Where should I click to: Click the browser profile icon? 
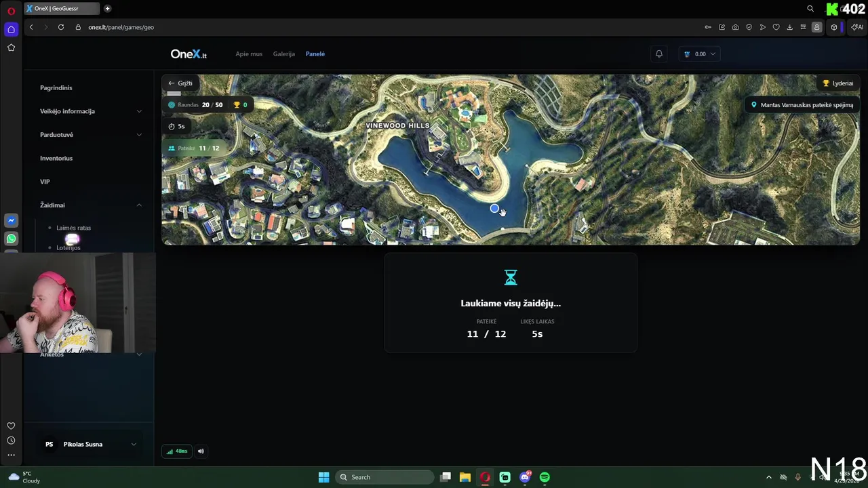point(816,27)
